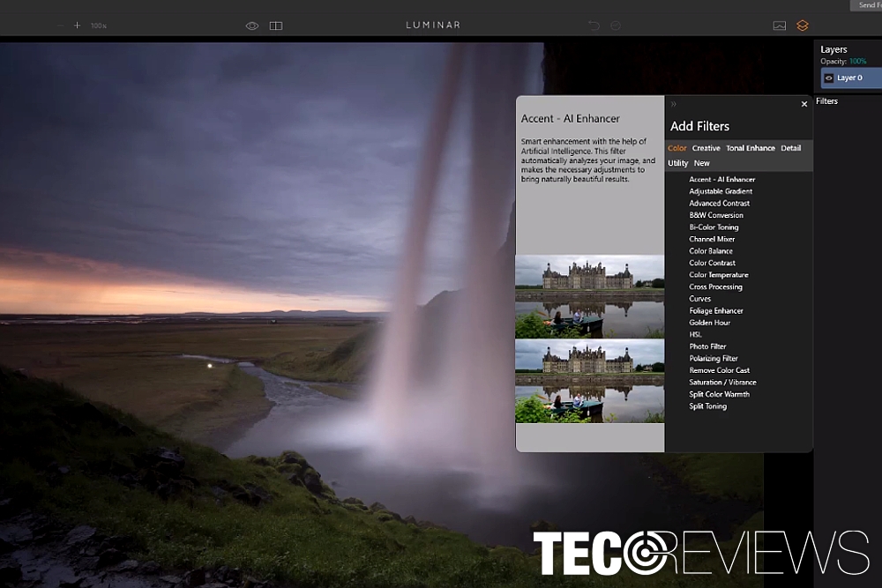The width and height of the screenshot is (882, 588).
Task: Pick the Channel Mixer filter
Action: click(x=712, y=239)
